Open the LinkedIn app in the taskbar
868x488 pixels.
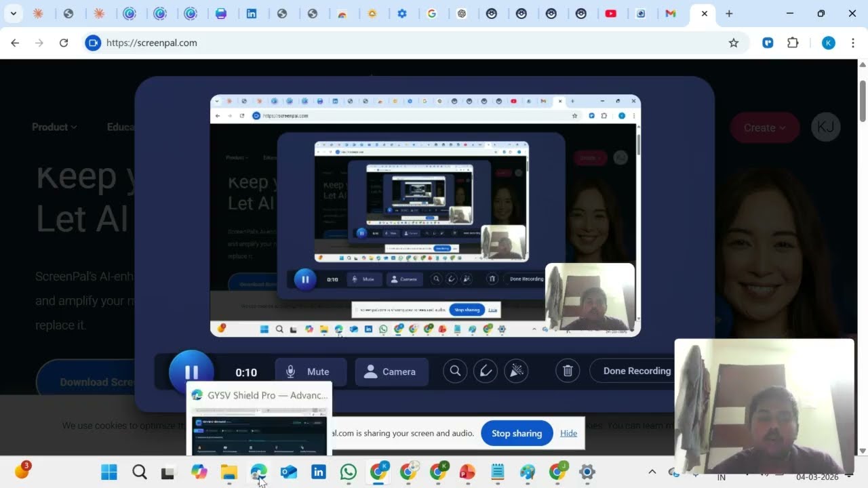tap(318, 472)
